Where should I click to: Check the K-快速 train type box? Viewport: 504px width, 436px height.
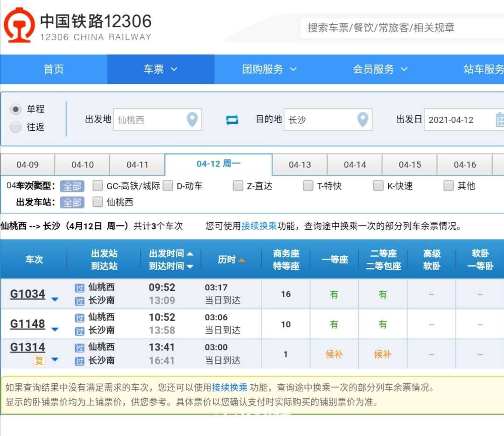(378, 185)
